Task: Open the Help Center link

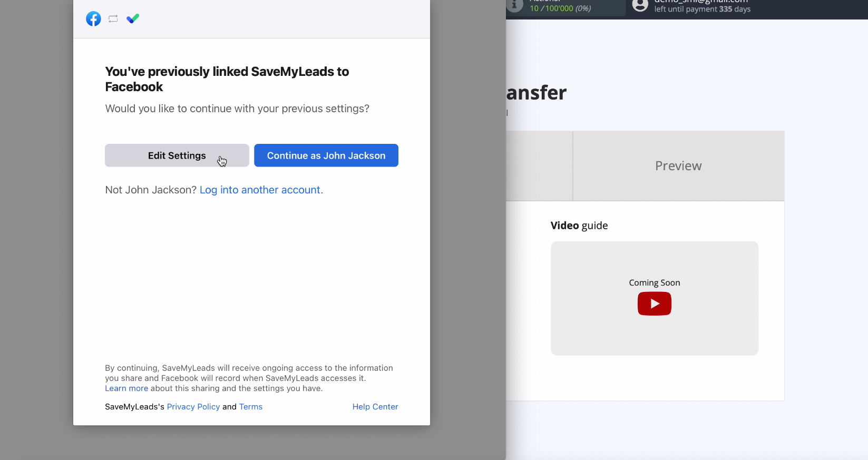Action: (375, 407)
